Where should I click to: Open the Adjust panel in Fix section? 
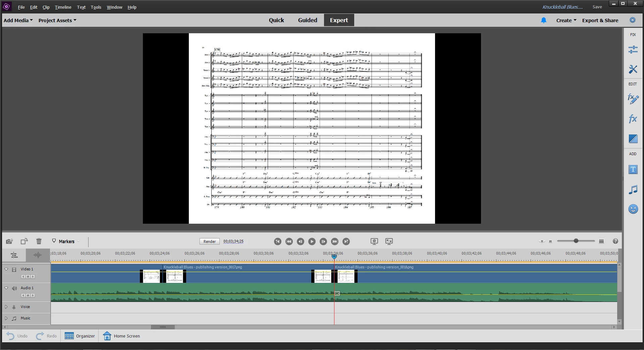coord(633,50)
